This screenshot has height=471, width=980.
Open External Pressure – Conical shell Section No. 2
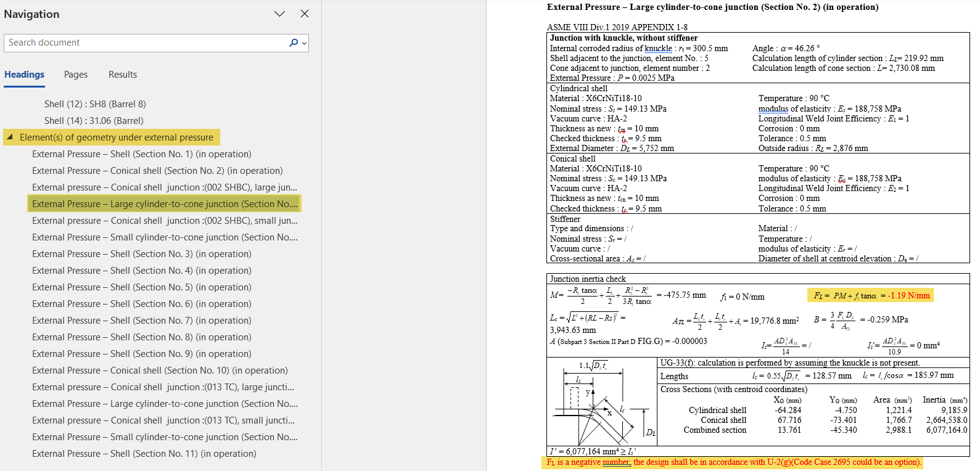click(157, 171)
